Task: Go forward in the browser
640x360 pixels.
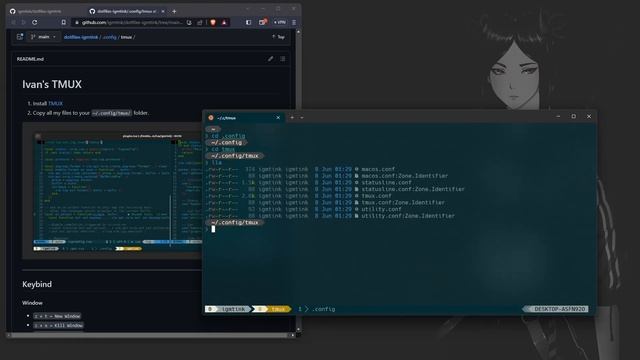Action: 23,22
